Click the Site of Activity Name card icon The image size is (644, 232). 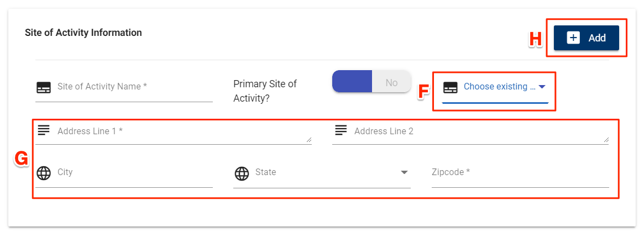pos(44,87)
